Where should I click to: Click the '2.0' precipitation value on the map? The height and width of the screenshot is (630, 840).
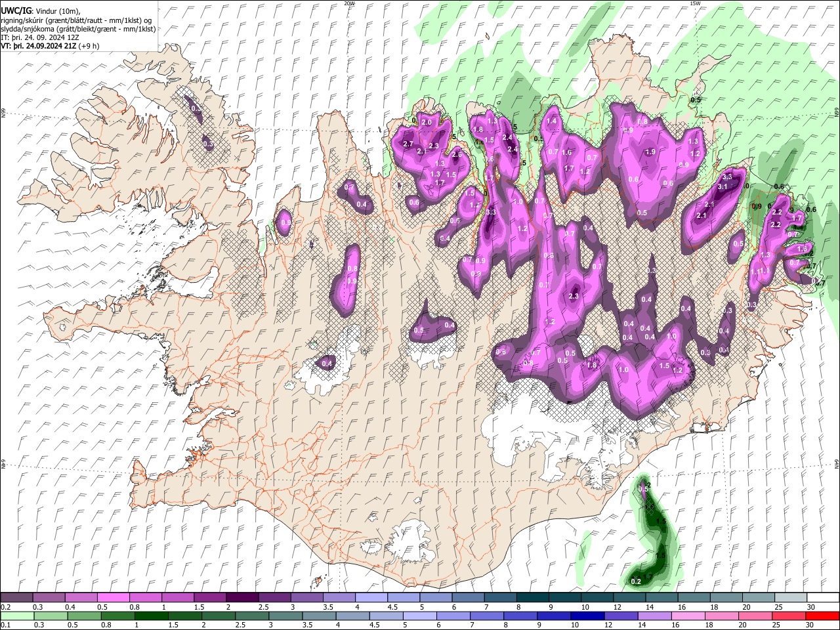point(427,123)
